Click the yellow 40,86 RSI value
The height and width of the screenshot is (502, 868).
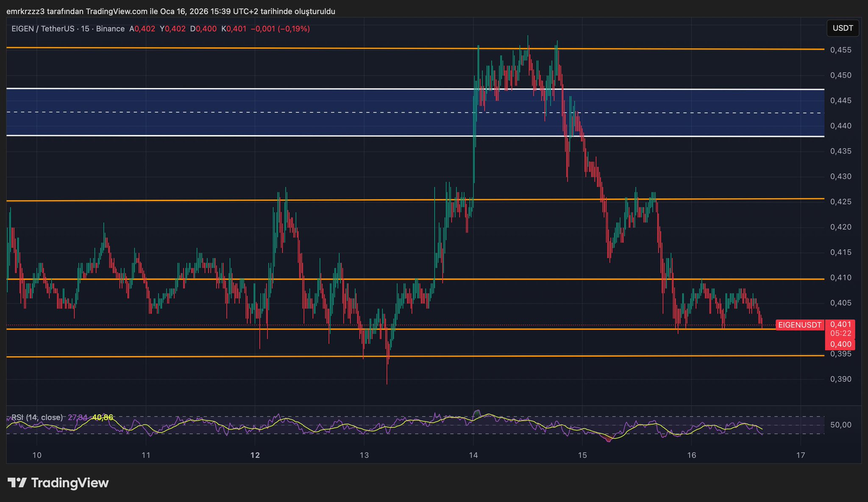point(103,417)
